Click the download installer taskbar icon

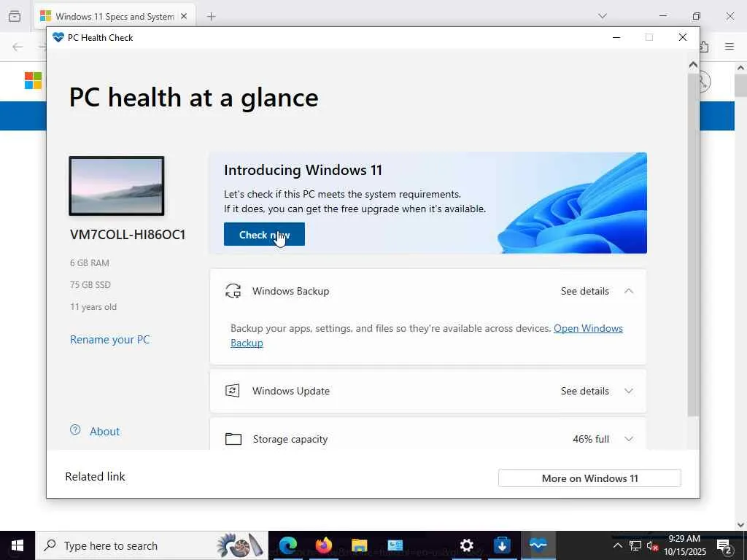[x=502, y=545]
